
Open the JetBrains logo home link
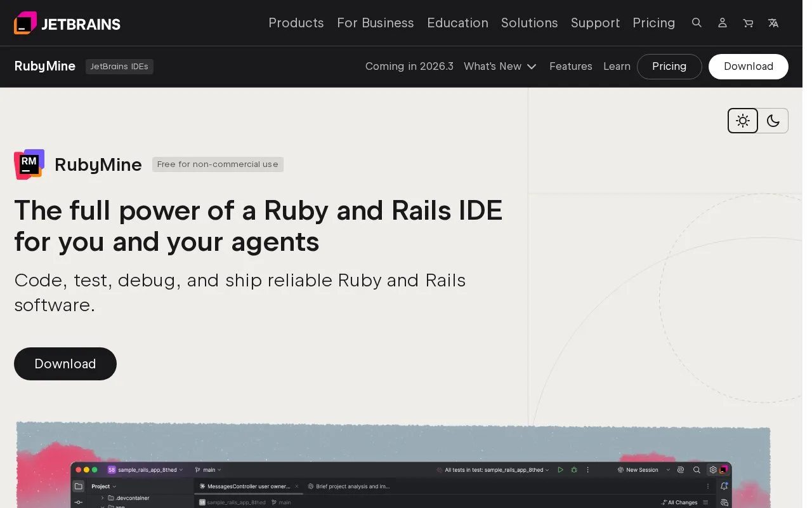pos(67,23)
